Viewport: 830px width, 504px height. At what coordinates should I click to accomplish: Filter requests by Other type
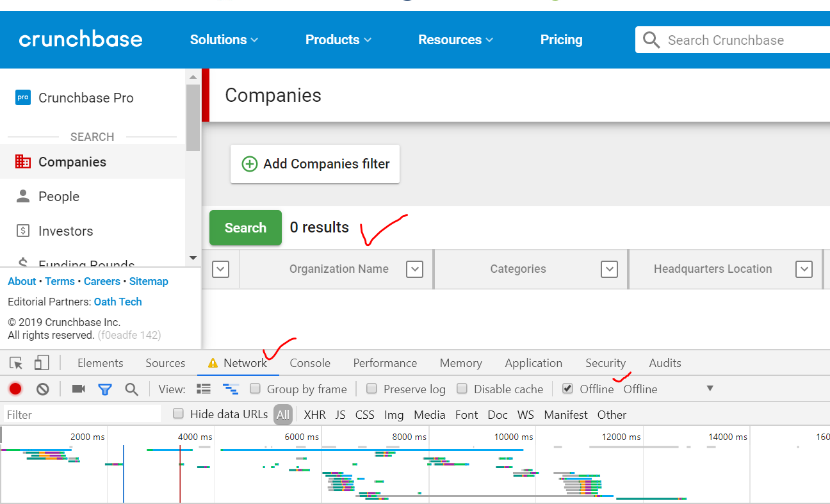612,414
